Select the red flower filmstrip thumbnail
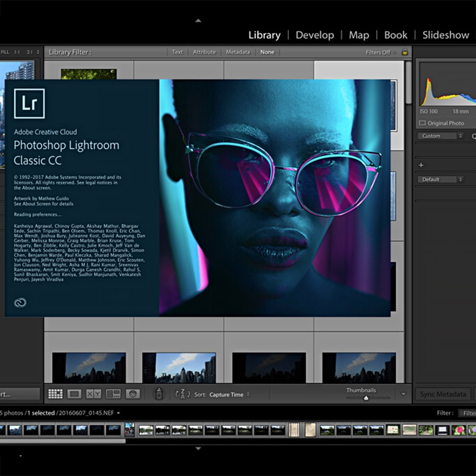The image size is (476, 476). 458,430
